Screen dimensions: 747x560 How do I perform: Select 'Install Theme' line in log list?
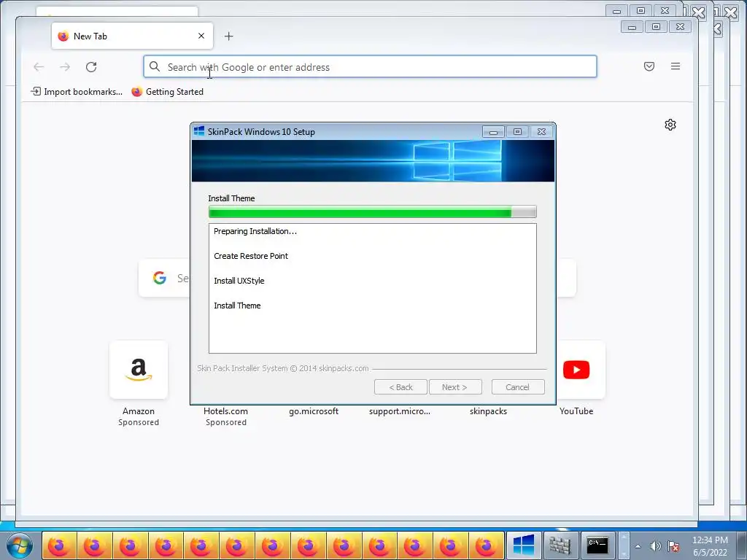(x=237, y=306)
